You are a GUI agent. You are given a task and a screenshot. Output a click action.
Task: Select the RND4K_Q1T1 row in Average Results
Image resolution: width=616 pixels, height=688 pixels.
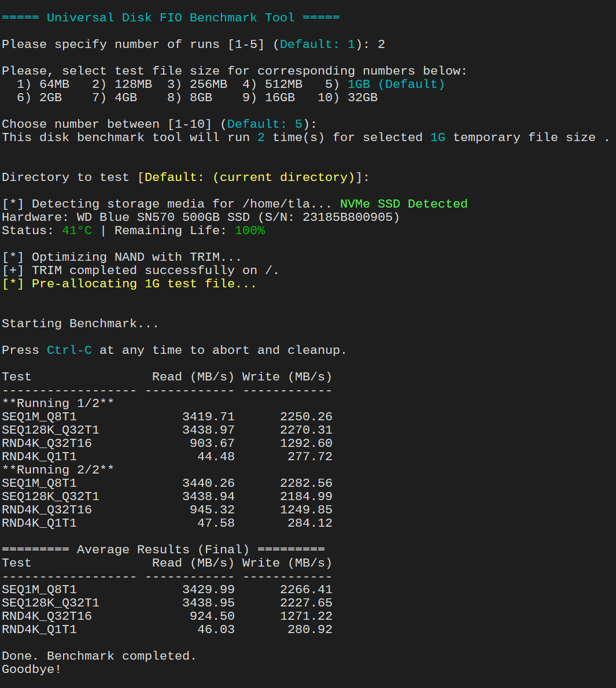click(x=39, y=629)
